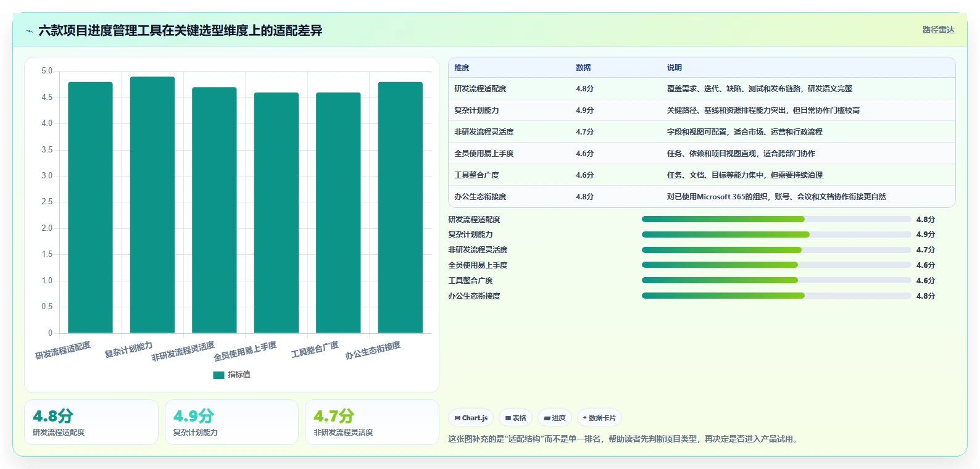Open the 4.8分 研发流程适配度 data card

click(91, 422)
